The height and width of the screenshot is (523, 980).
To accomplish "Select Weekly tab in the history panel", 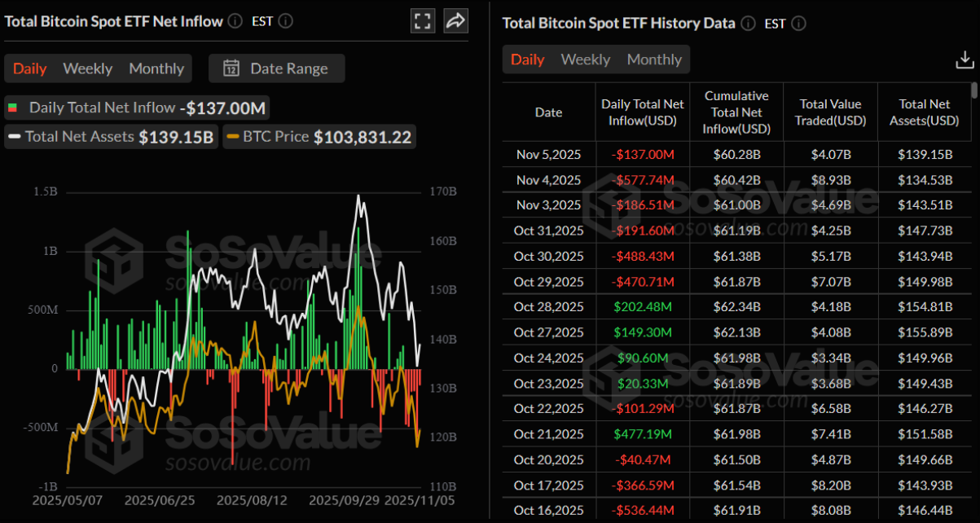I will click(585, 59).
